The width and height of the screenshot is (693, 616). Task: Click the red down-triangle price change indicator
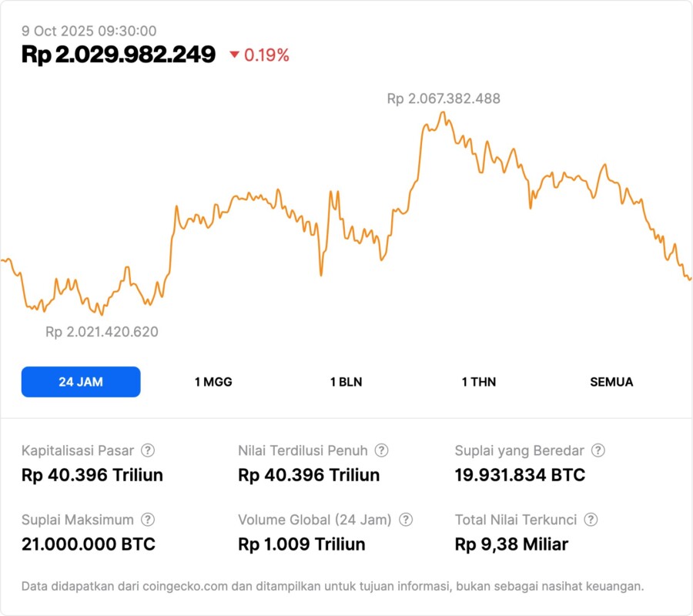(235, 55)
